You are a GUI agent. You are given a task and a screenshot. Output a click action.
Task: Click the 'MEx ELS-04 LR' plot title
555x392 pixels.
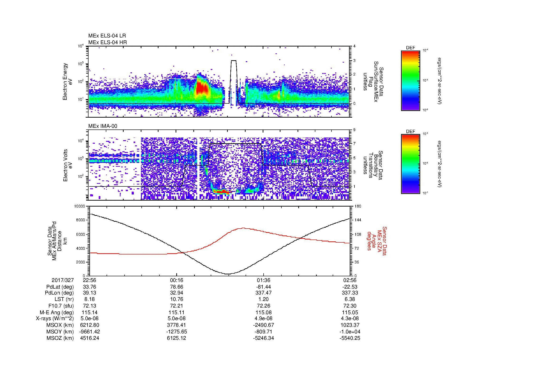click(107, 36)
